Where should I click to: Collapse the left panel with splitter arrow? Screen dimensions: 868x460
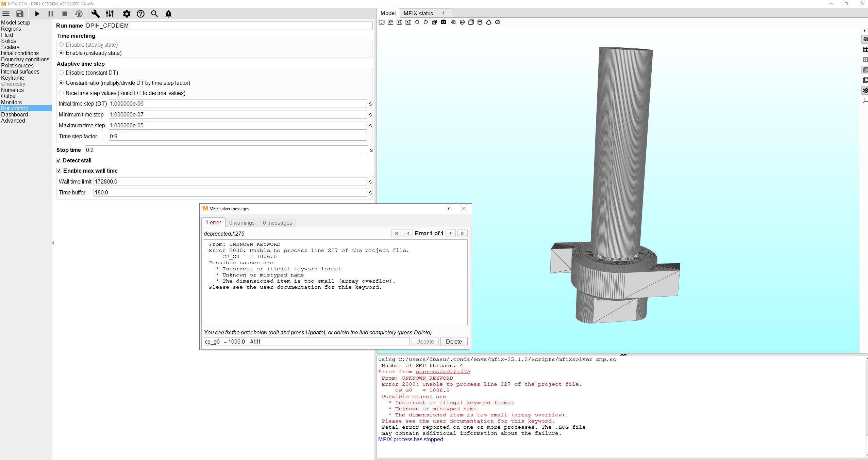pos(53,243)
